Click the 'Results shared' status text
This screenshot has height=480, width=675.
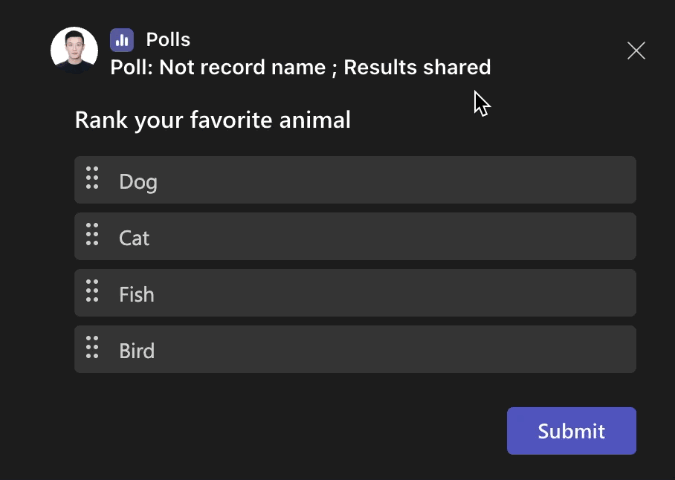[417, 68]
